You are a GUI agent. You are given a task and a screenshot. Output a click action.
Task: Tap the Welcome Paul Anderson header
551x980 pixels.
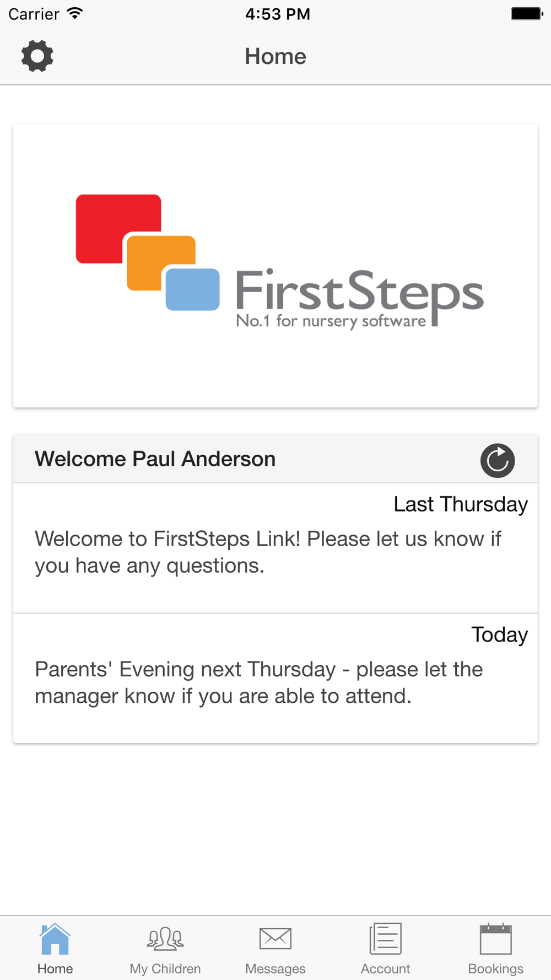click(x=155, y=459)
